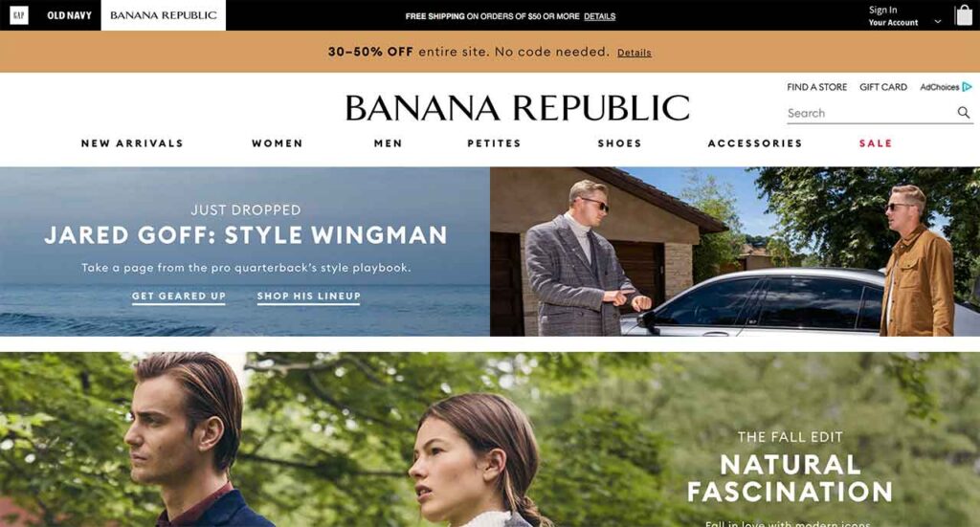The image size is (980, 527).
Task: Open the shopping bag icon
Action: tap(963, 15)
